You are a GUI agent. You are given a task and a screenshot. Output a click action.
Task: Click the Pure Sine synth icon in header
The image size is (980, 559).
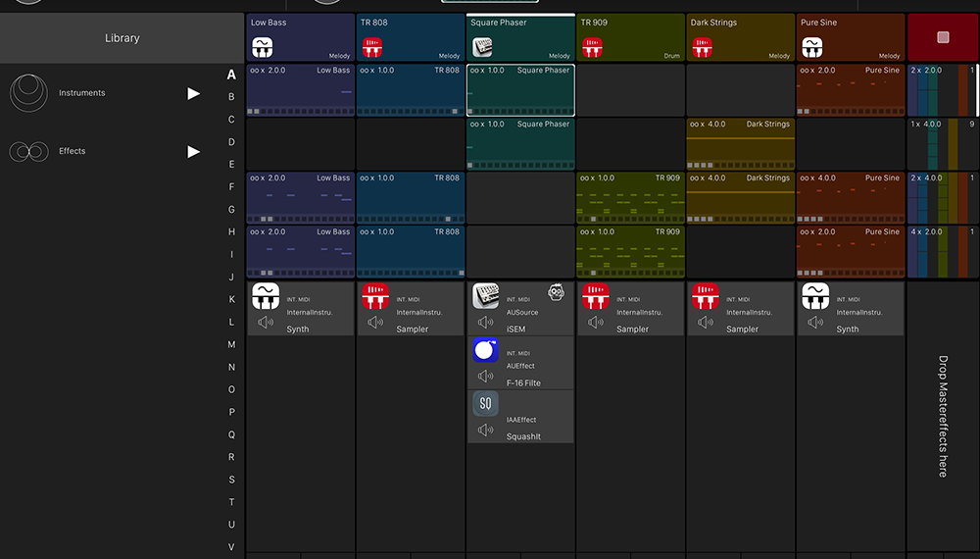[x=812, y=48]
